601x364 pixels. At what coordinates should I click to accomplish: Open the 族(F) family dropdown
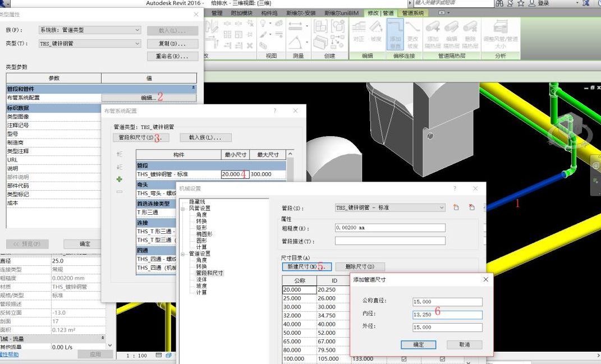tap(90, 30)
